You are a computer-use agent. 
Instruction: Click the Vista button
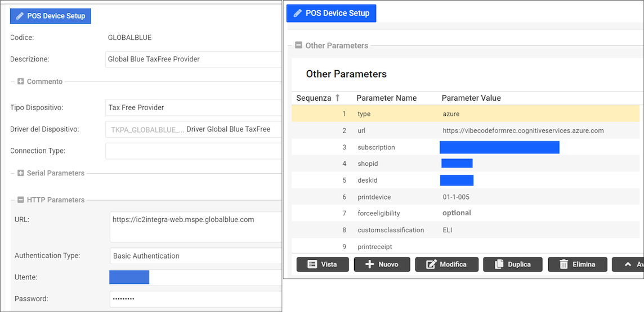point(323,264)
